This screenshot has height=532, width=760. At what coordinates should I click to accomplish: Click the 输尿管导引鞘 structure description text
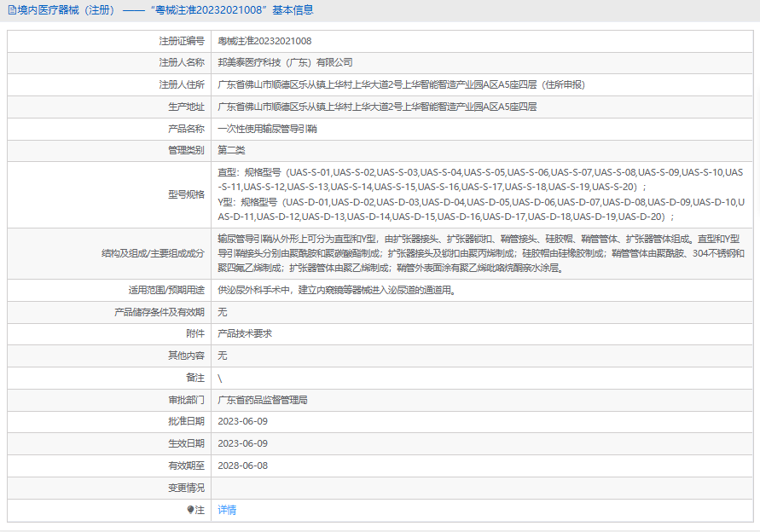[481, 253]
